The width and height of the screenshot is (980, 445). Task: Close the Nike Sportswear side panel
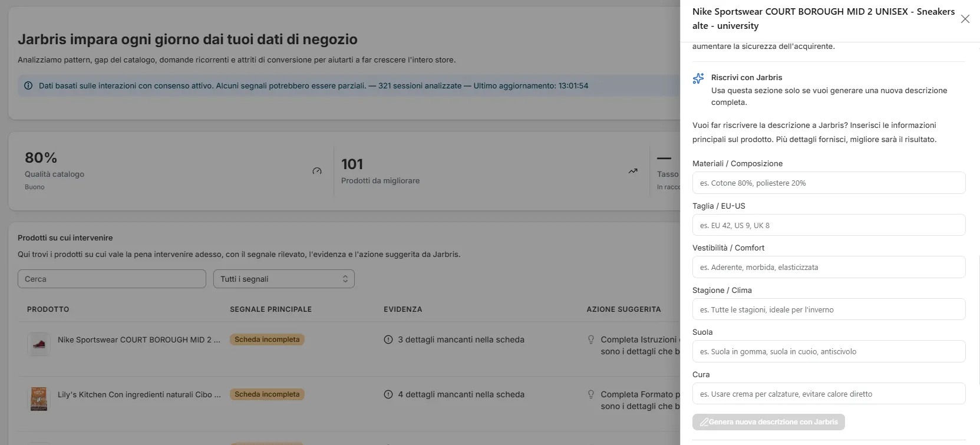[965, 19]
